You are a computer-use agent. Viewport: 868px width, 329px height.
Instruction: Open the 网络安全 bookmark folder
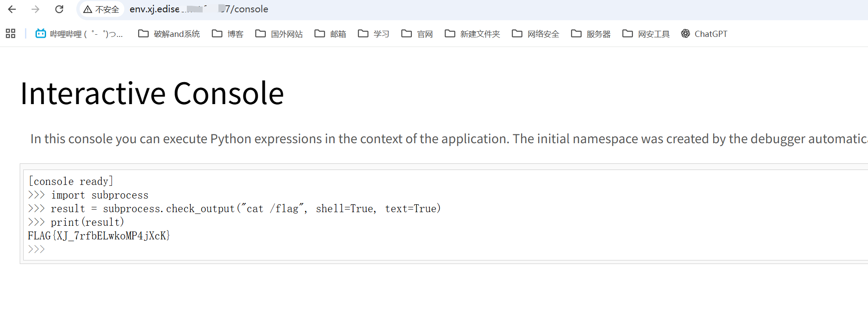tap(536, 34)
